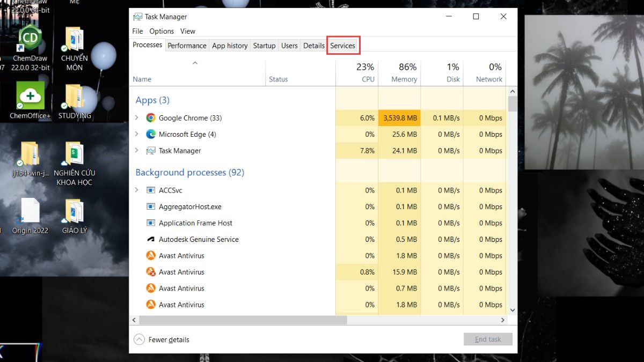Click the 15.9 MB memory cell
Image resolution: width=644 pixels, height=362 pixels.
point(399,272)
